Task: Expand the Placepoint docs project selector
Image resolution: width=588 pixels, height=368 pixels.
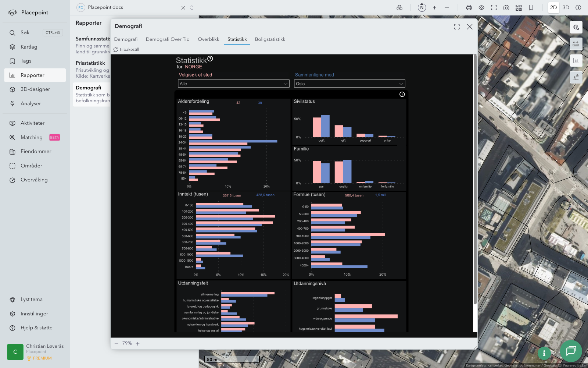Action: coord(192,8)
